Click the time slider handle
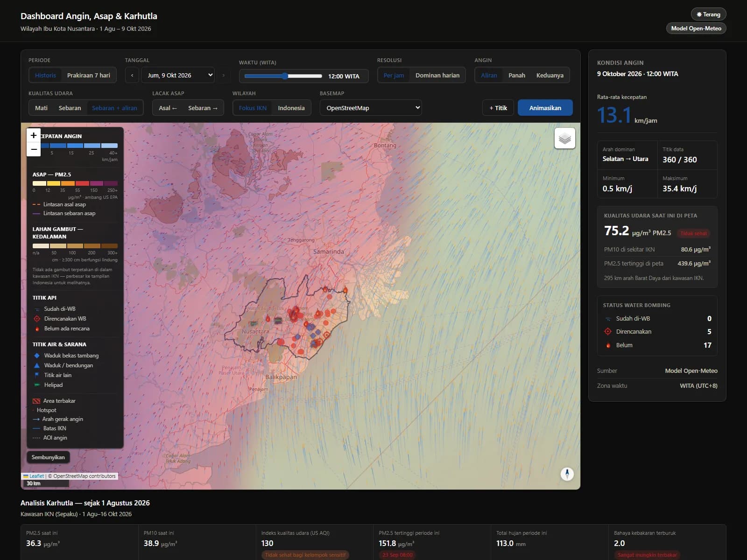 285,76
